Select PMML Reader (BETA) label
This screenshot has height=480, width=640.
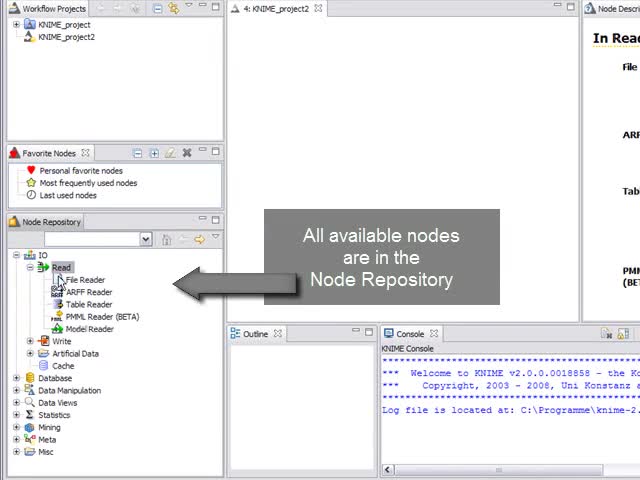click(x=102, y=317)
